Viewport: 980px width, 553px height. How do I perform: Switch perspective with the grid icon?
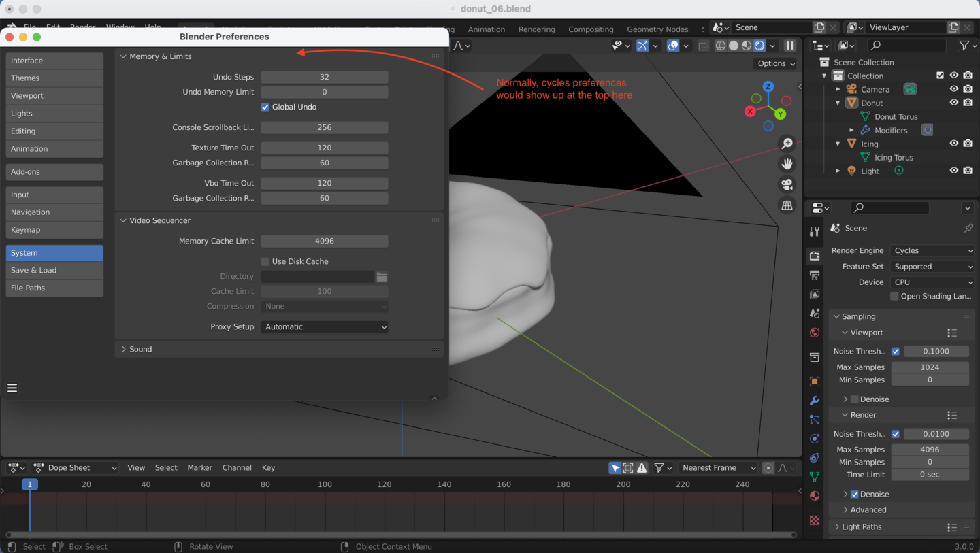click(787, 205)
